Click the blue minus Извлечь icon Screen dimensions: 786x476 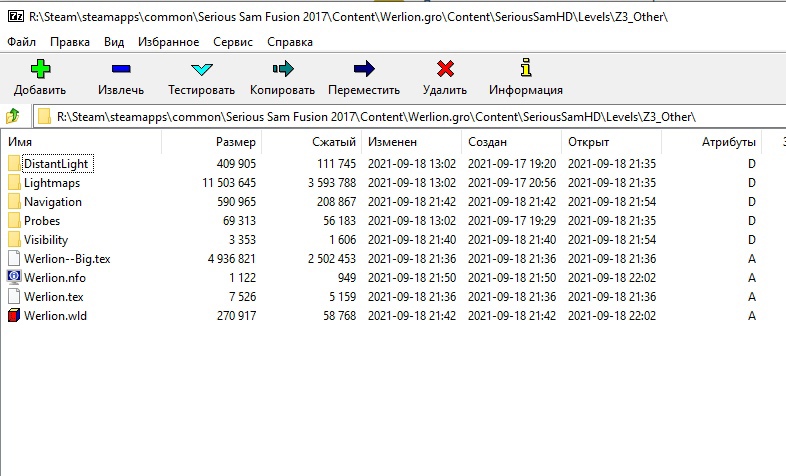tap(121, 69)
